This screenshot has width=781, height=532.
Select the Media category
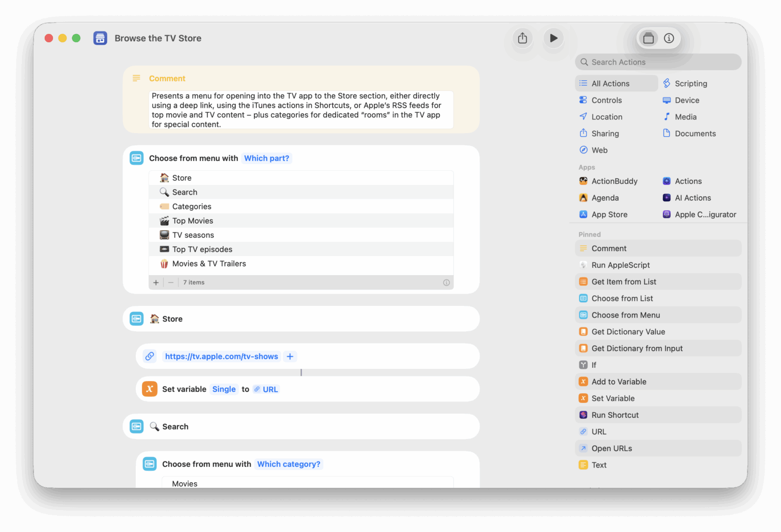685,117
